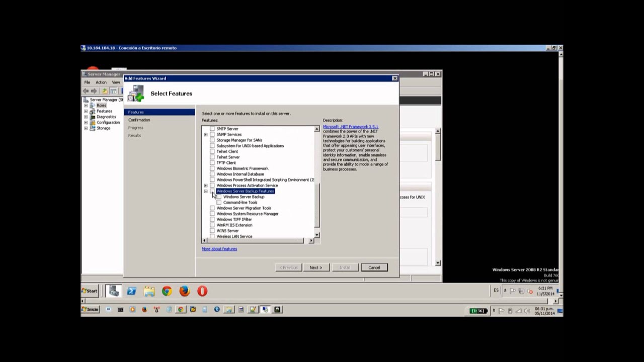Select the Confirmation wizard step
This screenshot has width=644, height=362.
139,120
